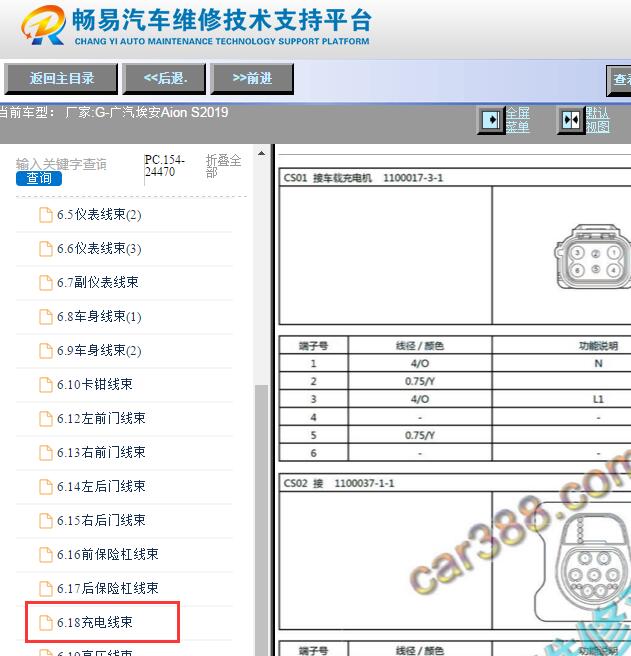This screenshot has height=656, width=631.
Task: Click page icon beside 6.15右后门线束
Action: pyautogui.click(x=46, y=520)
